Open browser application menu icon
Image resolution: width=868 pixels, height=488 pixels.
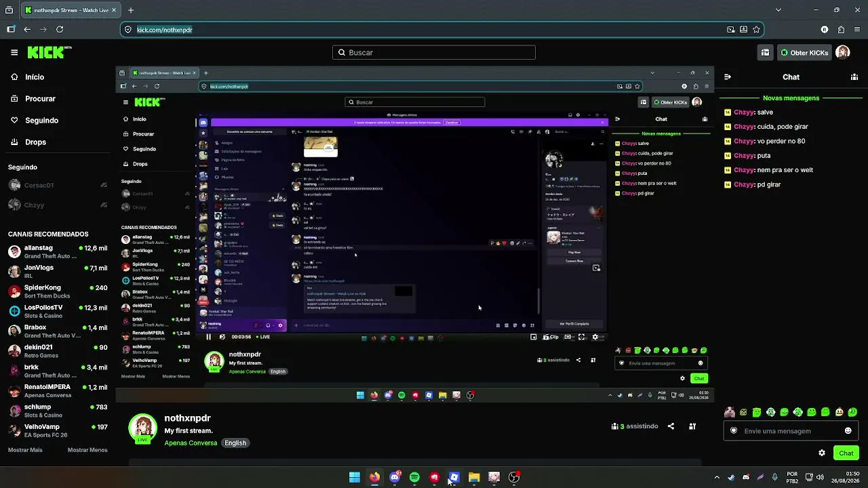click(x=857, y=30)
